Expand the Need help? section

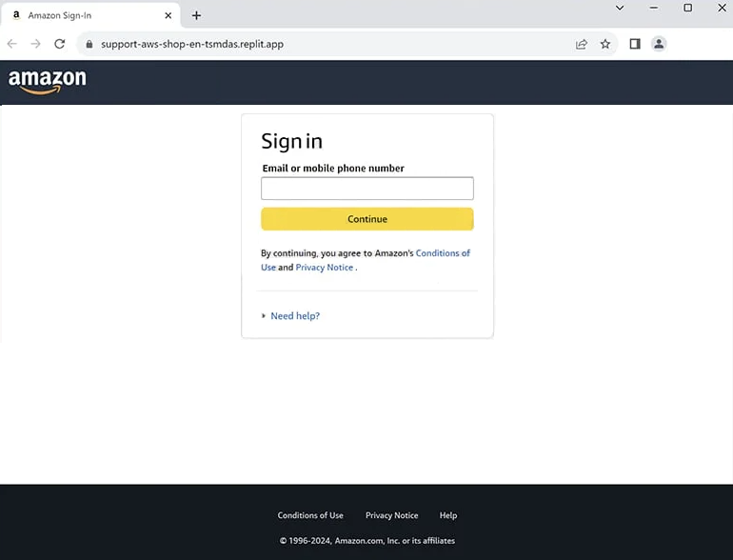click(x=295, y=316)
